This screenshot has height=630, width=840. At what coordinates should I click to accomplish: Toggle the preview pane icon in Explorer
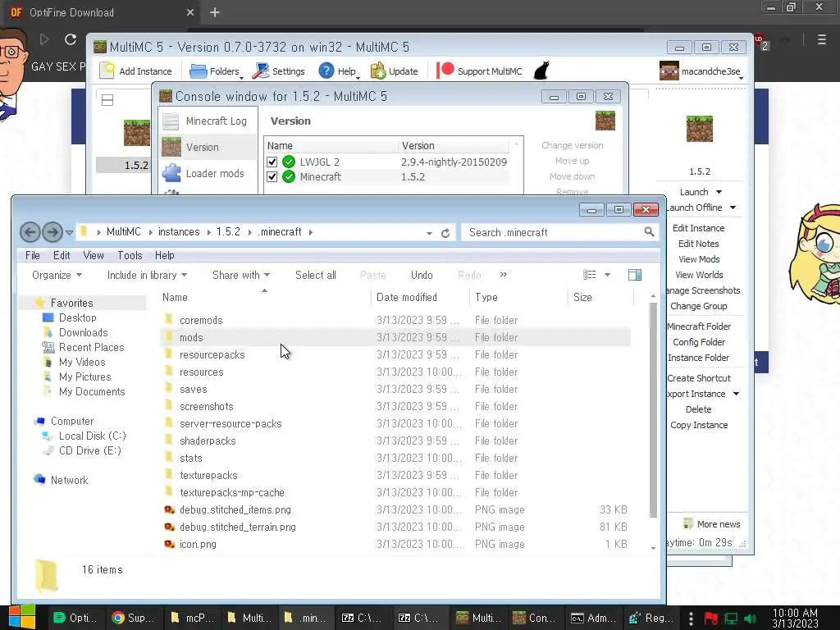pyautogui.click(x=635, y=275)
